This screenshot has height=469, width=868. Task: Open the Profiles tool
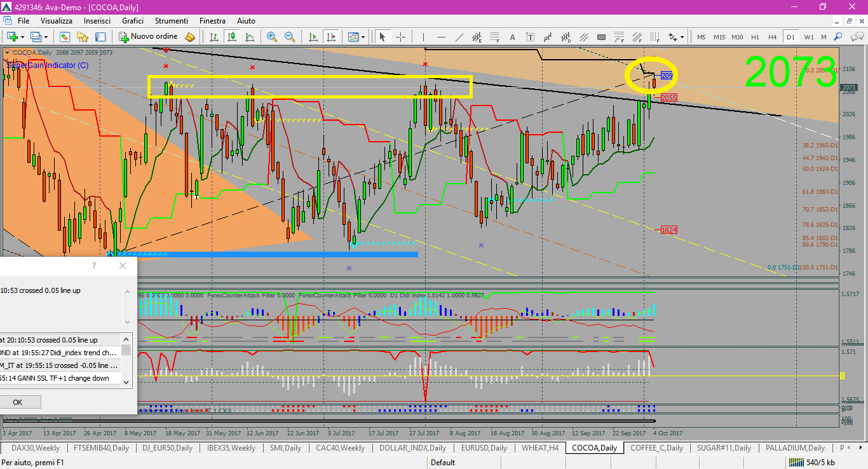[x=35, y=37]
